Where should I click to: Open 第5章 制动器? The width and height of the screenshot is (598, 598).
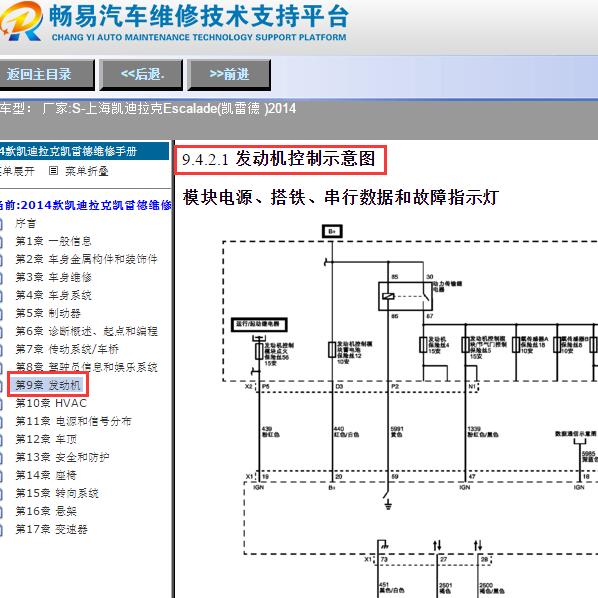click(x=48, y=313)
